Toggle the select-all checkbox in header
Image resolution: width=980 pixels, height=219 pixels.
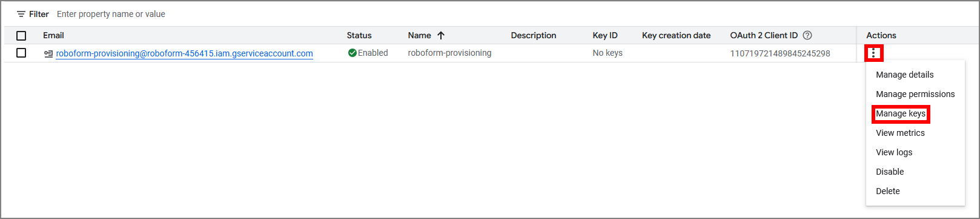pos(21,36)
